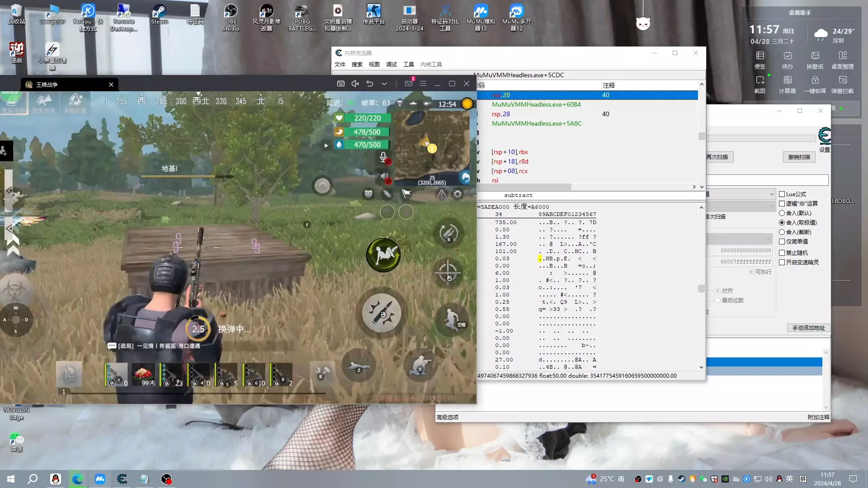The height and width of the screenshot is (488, 868).
Task: Open the 调试 menu in memory viewer
Action: [x=391, y=65]
